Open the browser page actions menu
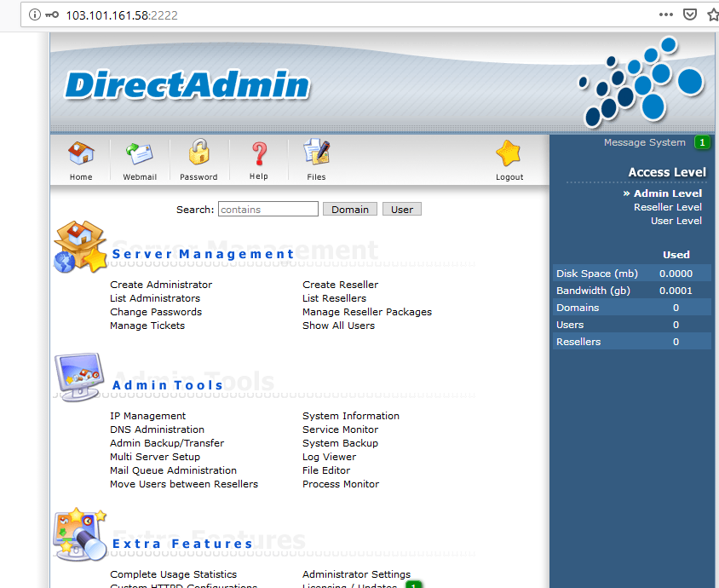This screenshot has height=588, width=719. pyautogui.click(x=666, y=14)
